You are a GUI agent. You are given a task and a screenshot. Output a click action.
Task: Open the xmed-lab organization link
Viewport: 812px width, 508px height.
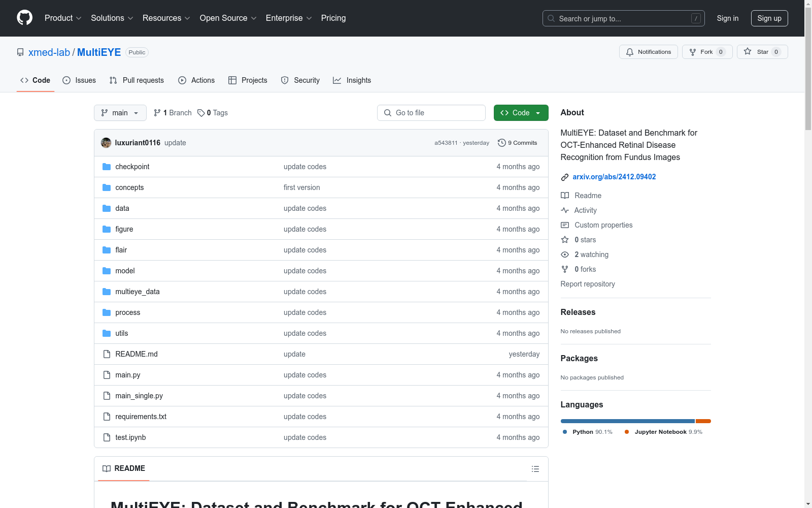coord(49,52)
